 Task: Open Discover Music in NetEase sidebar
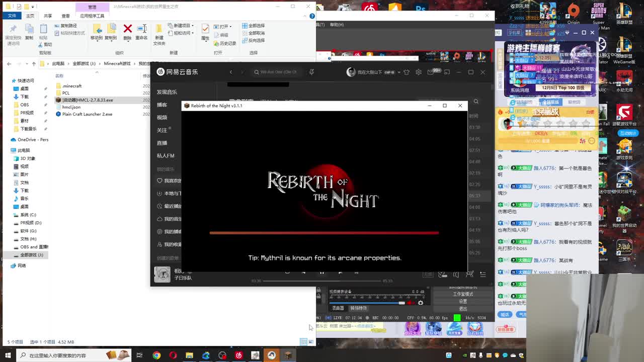(x=167, y=92)
